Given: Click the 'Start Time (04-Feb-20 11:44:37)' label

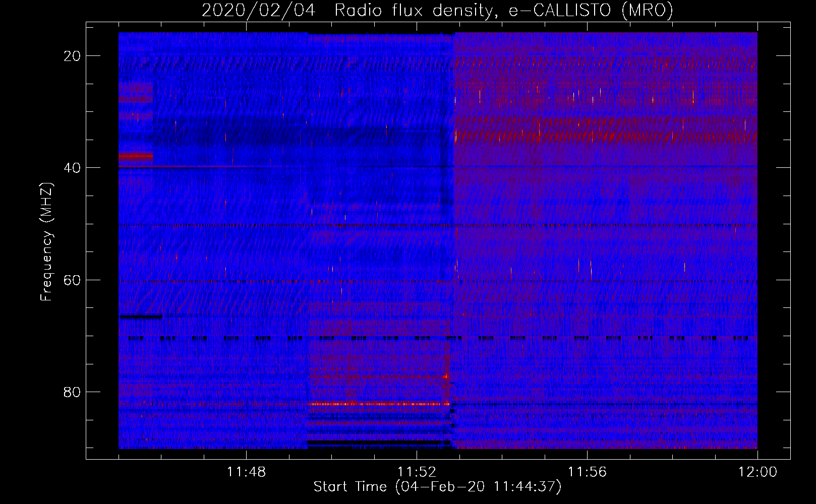Looking at the screenshot, I should click(x=437, y=486).
